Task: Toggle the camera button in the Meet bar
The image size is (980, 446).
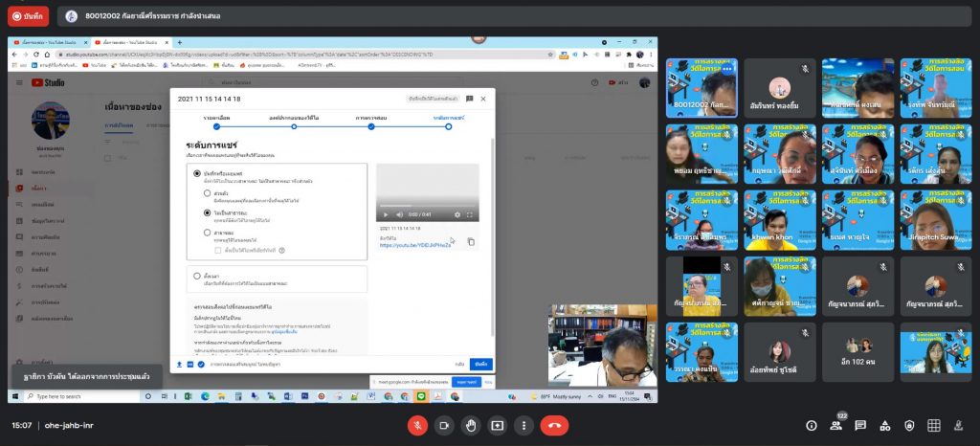Action: point(444,425)
